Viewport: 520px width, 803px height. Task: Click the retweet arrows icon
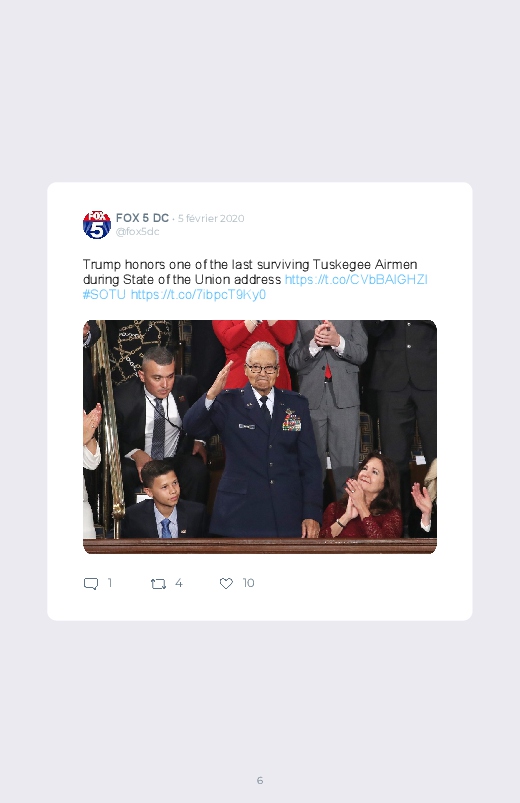click(x=158, y=583)
